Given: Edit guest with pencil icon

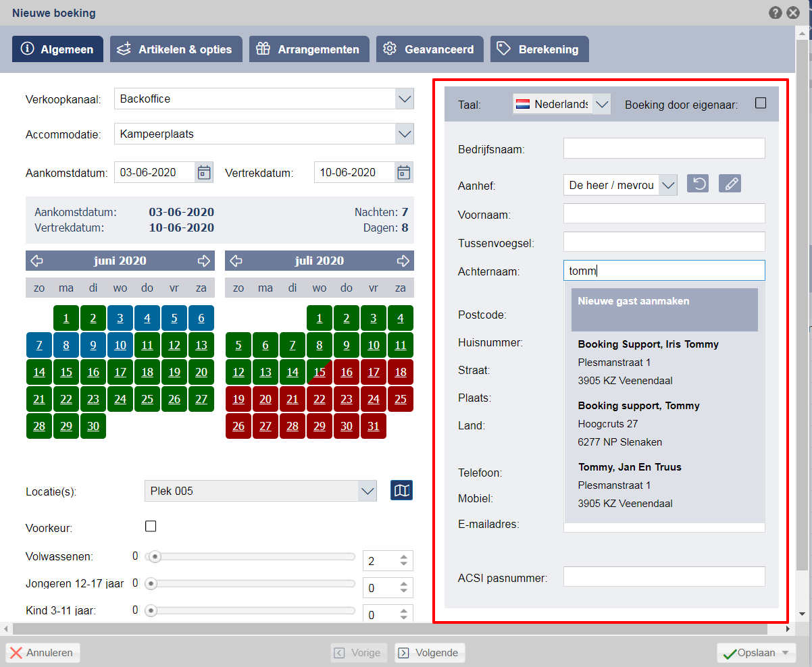Looking at the screenshot, I should click(x=730, y=184).
